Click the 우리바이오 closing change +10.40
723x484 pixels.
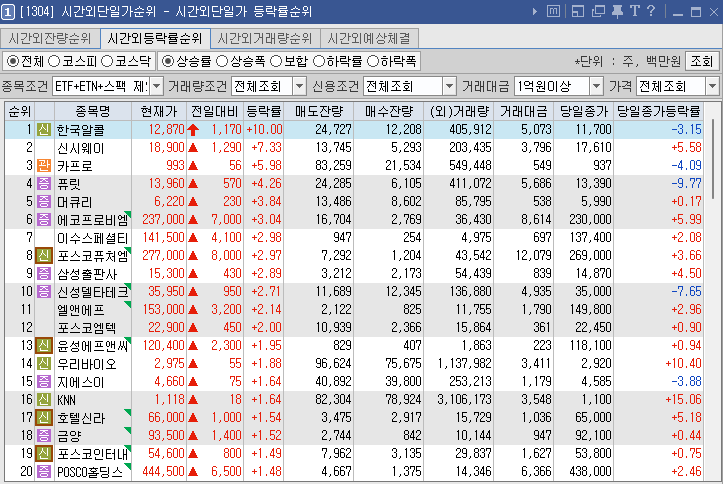pos(683,363)
